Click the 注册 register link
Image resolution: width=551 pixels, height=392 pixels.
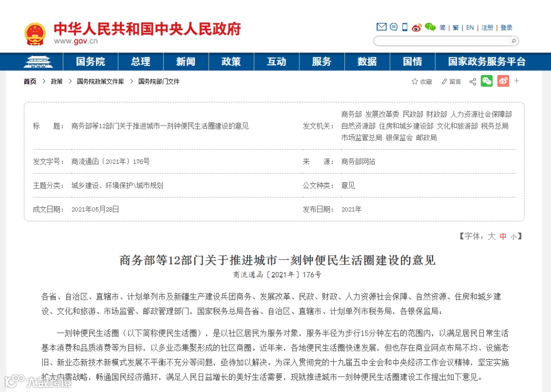[x=487, y=28]
